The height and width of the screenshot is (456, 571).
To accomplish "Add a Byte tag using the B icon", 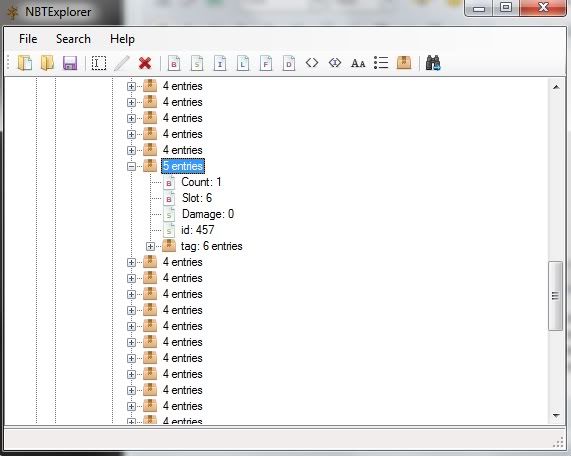I will click(x=174, y=63).
